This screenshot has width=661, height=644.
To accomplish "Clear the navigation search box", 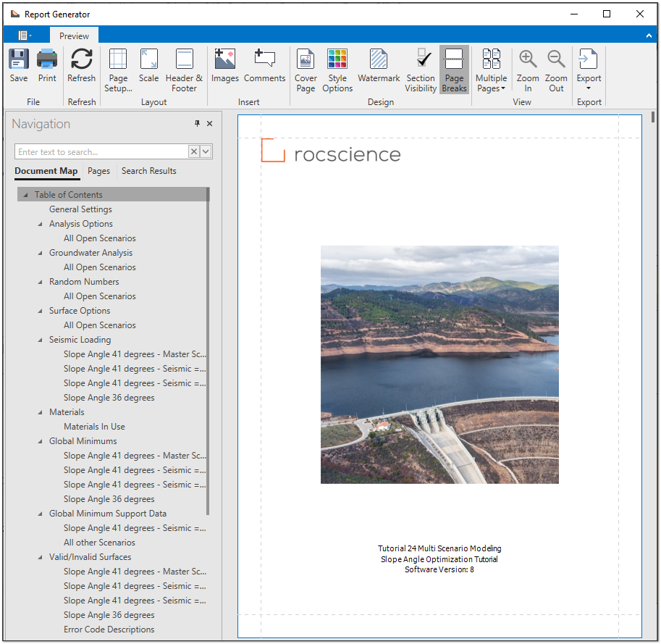I will tap(193, 152).
